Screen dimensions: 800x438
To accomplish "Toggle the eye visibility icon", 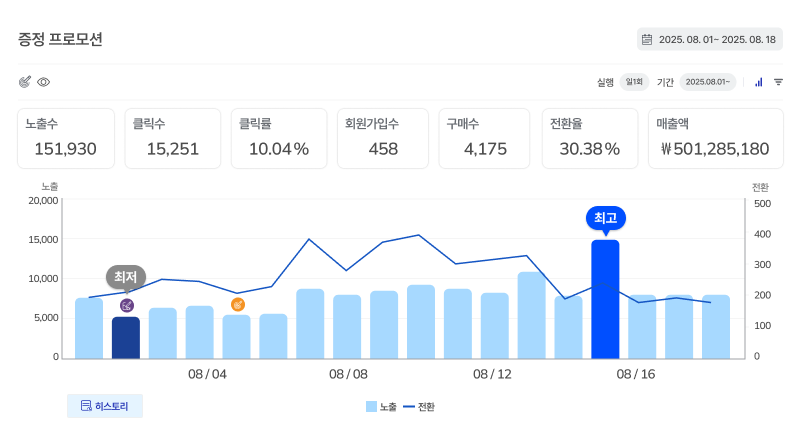I will (x=44, y=82).
